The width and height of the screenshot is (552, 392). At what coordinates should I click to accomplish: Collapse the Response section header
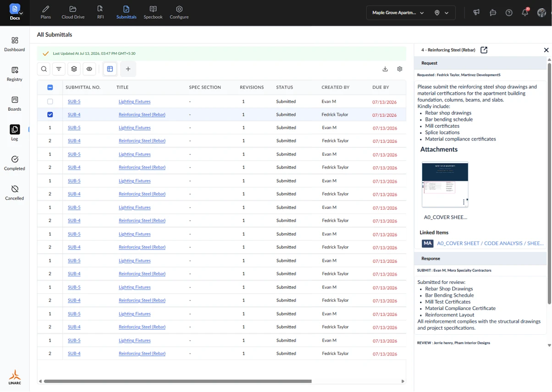[480, 259]
